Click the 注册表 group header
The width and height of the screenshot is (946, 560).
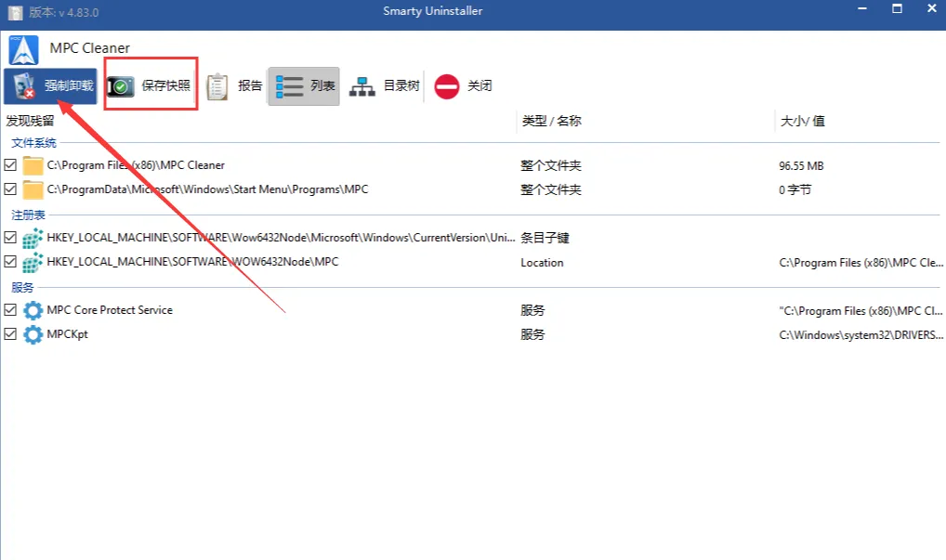pyautogui.click(x=29, y=215)
